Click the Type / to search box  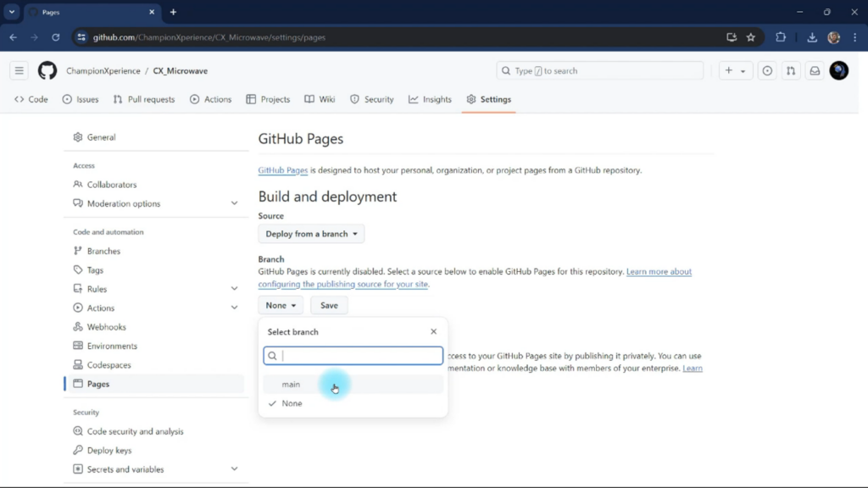coord(600,71)
